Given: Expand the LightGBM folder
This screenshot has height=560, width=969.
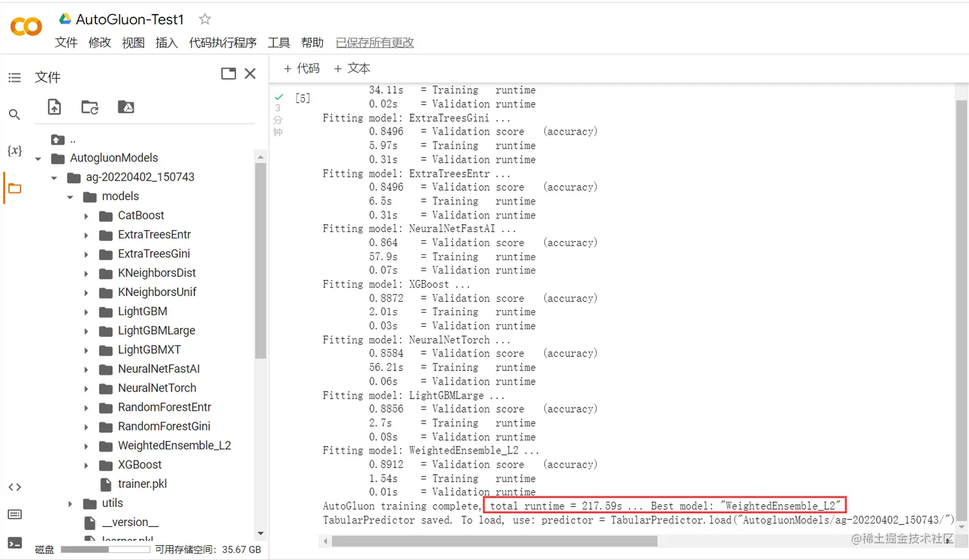Looking at the screenshot, I should 86,312.
